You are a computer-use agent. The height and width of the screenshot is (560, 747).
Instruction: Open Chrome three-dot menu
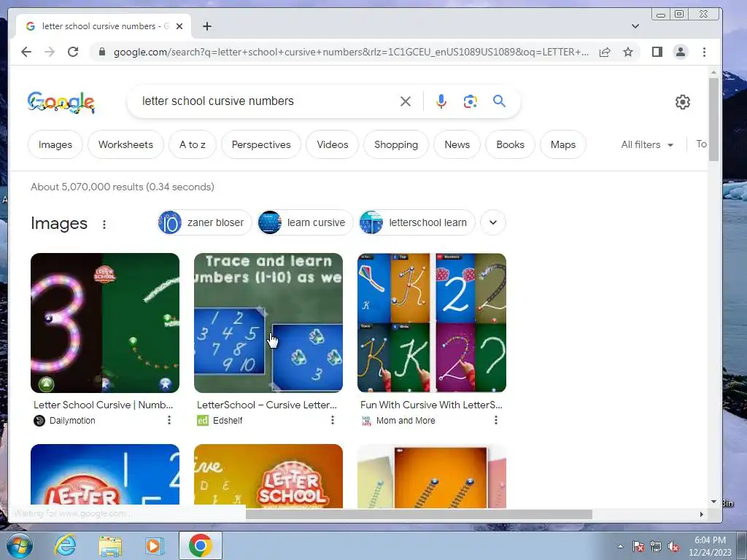[704, 52]
